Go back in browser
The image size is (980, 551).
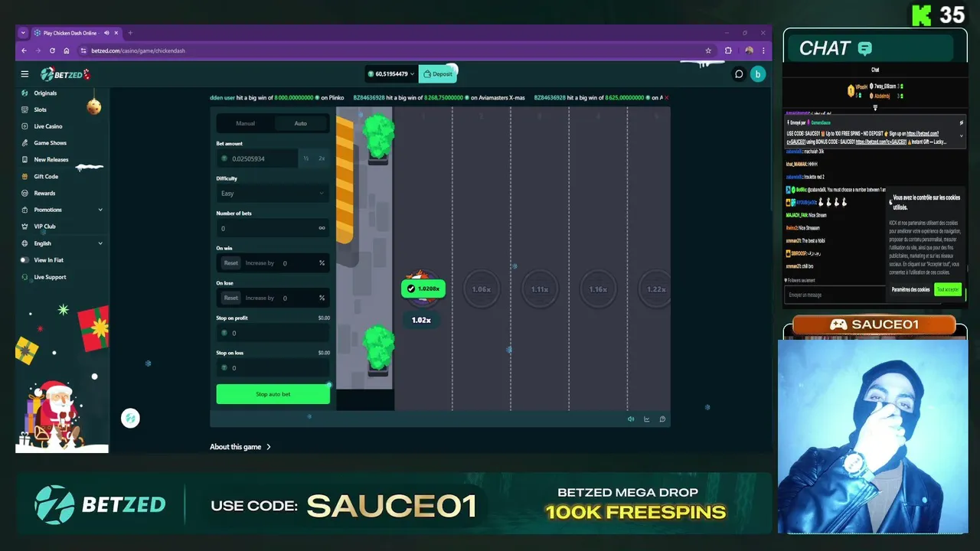(x=24, y=51)
